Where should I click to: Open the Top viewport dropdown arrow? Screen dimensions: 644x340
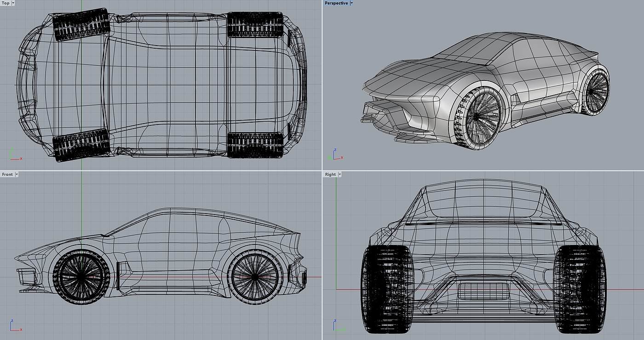(13, 3)
